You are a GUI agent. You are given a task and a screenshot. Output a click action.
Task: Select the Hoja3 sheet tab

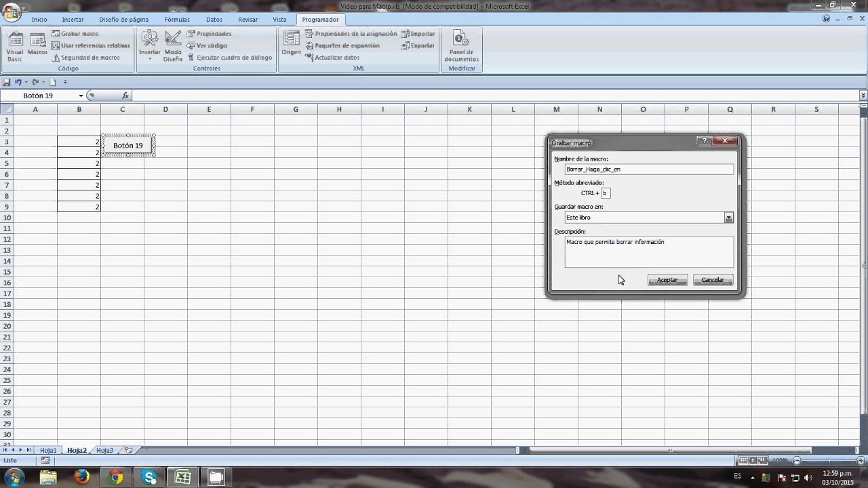[104, 449]
